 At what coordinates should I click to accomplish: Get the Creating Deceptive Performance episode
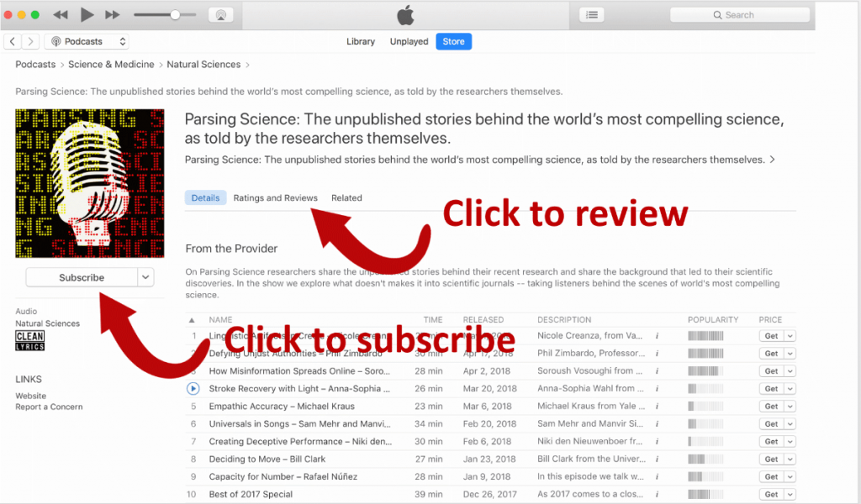click(771, 442)
